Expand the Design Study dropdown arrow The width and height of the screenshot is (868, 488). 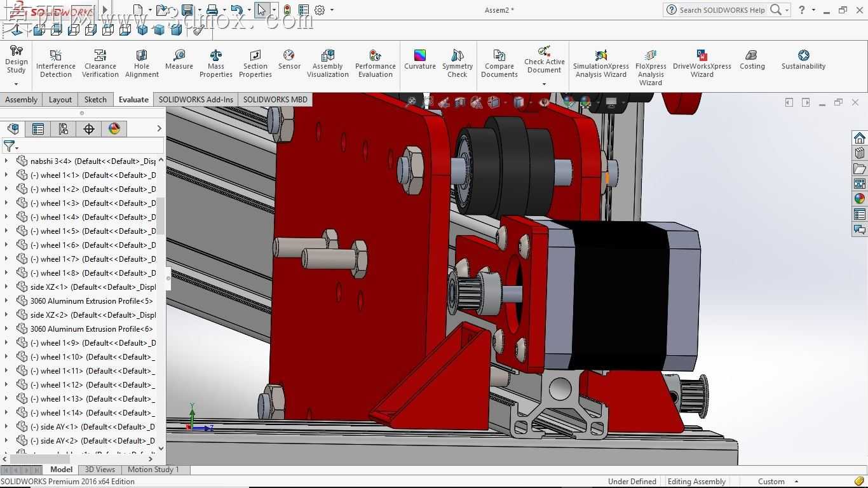click(x=16, y=84)
